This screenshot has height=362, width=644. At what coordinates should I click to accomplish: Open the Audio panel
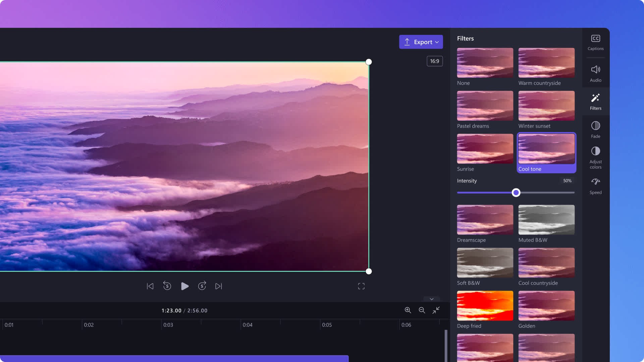[595, 72]
